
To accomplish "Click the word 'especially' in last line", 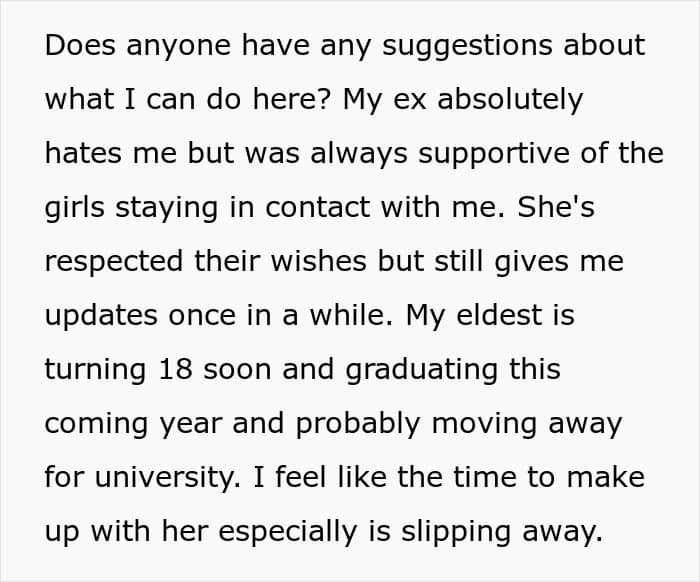I will (x=288, y=532).
